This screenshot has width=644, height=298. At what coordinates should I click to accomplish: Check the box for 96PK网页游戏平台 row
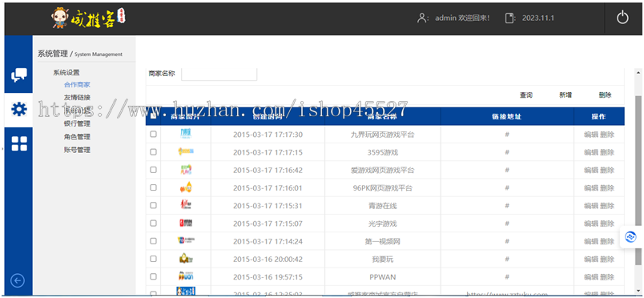(153, 187)
